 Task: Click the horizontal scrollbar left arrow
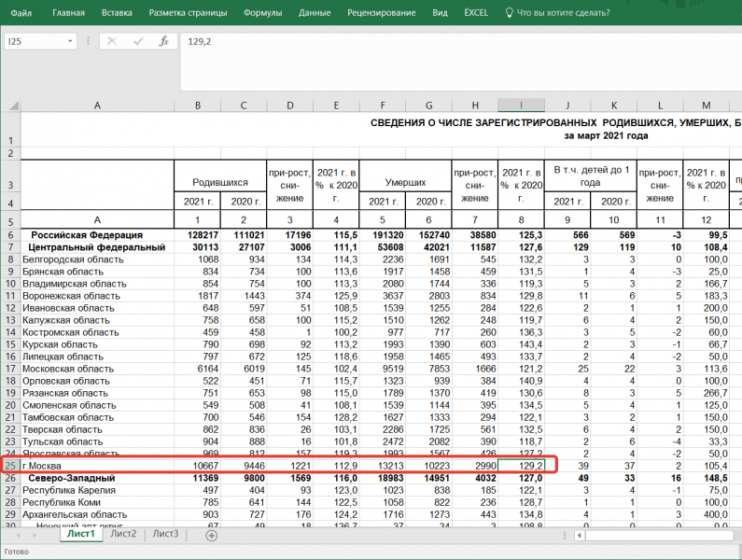pos(580,536)
